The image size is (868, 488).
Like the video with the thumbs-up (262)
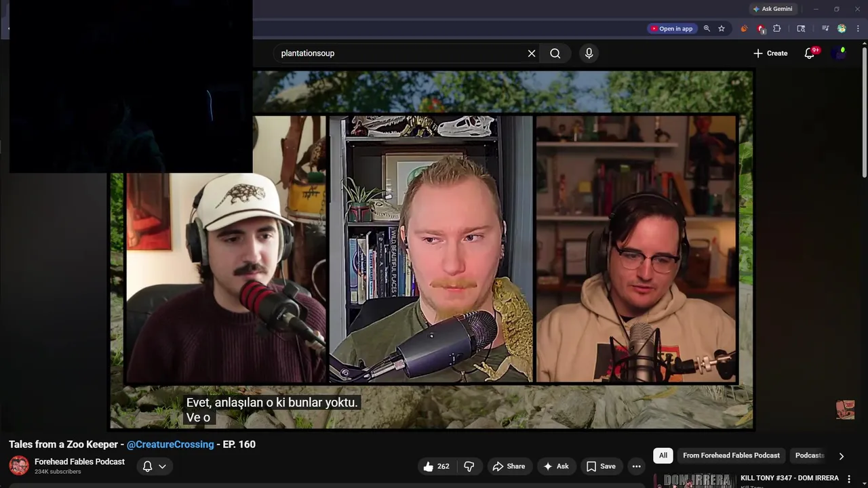tap(436, 466)
